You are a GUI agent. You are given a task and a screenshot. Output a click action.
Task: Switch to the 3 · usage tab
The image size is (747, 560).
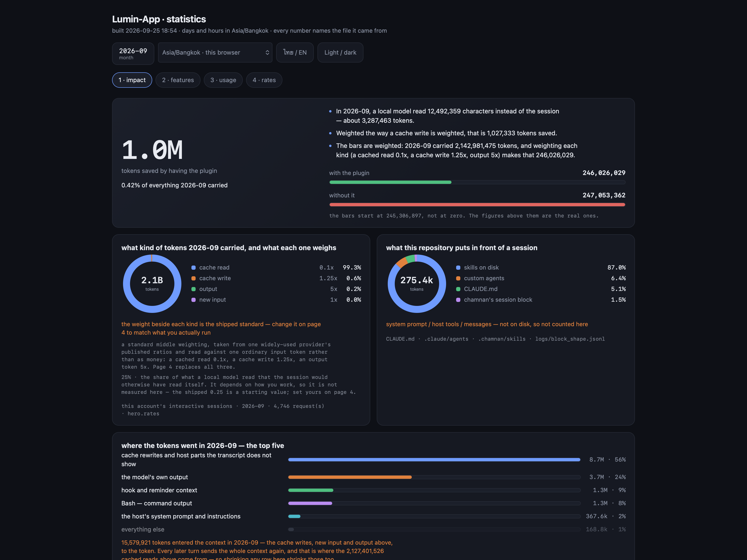[223, 80]
